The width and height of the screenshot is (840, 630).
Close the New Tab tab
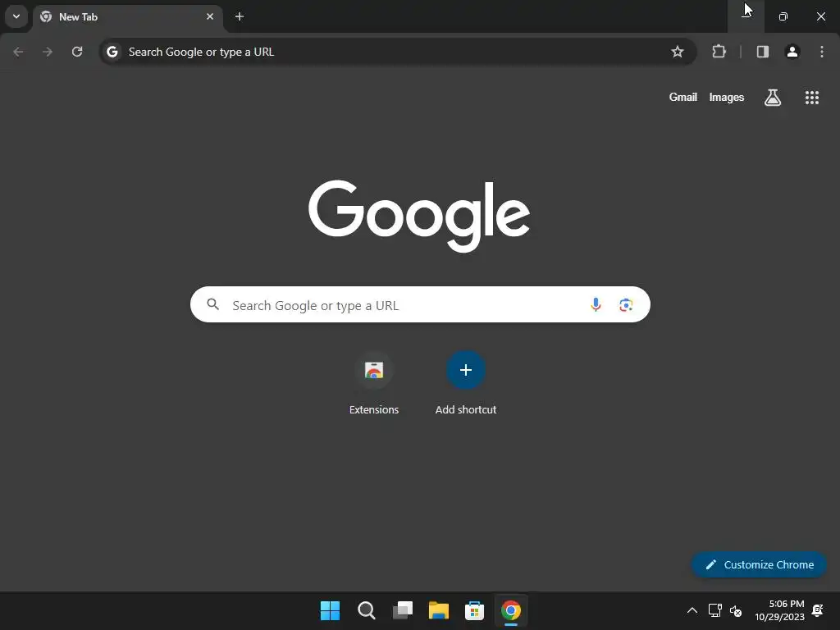(x=210, y=16)
